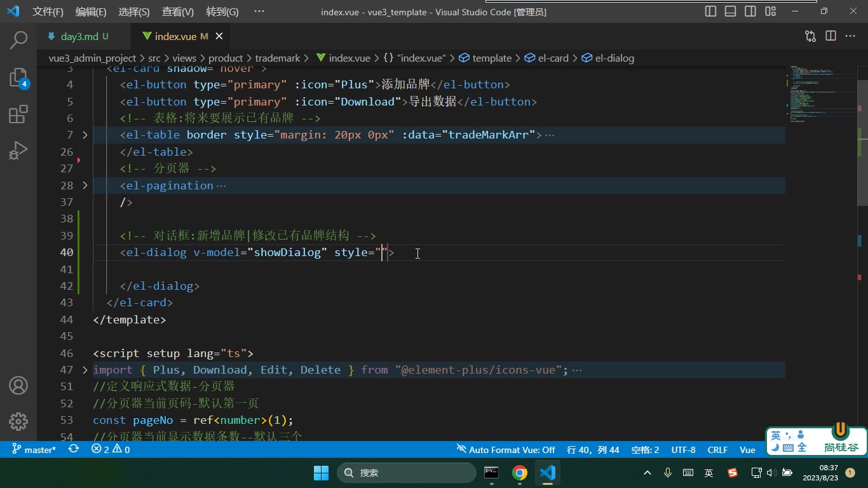Expand the folded el-table block on line 7
868x488 pixels.
(85, 135)
